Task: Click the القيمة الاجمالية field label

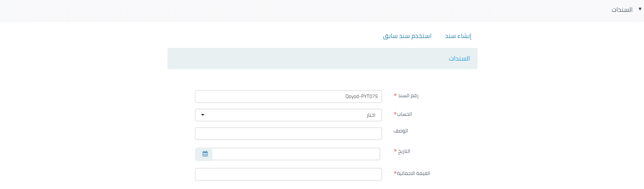Action: (413, 173)
